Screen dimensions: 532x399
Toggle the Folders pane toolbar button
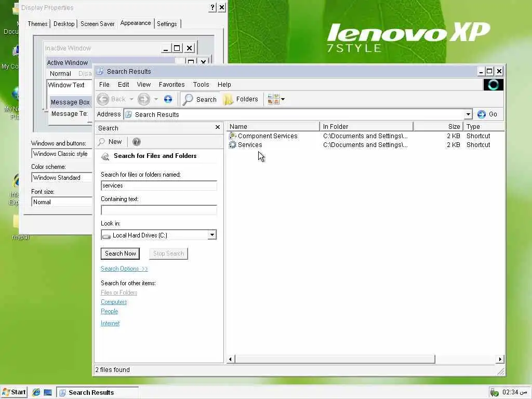241,99
